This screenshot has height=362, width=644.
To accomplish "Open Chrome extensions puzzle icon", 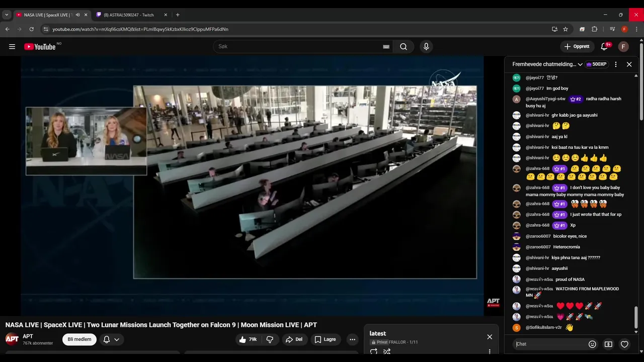I will pos(594,29).
